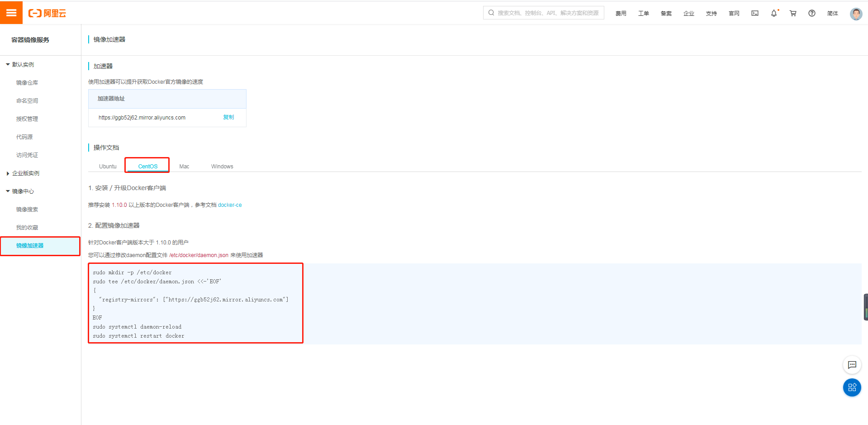Go to 我的收藏 in the sidebar
Viewport: 868px width, 425px height.
click(27, 228)
